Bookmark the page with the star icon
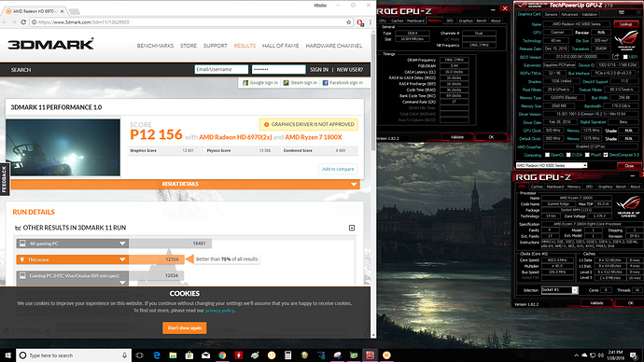The height and width of the screenshot is (362, 644). point(349,22)
